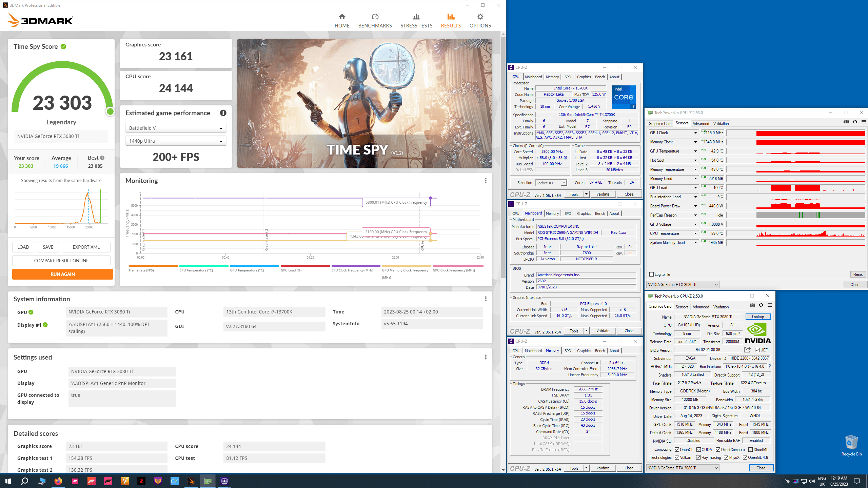Toggle PhysX checkbox in GPU-Z
The image size is (868, 488).
[726, 457]
